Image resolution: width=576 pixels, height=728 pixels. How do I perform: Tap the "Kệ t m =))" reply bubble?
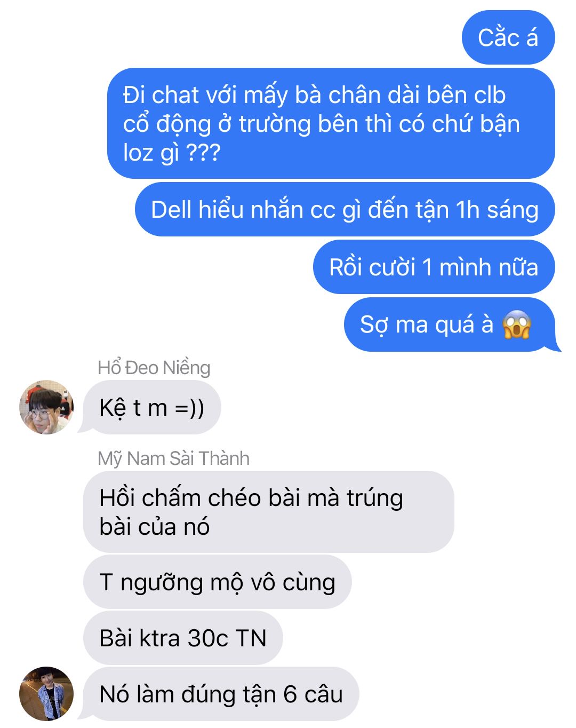[152, 407]
